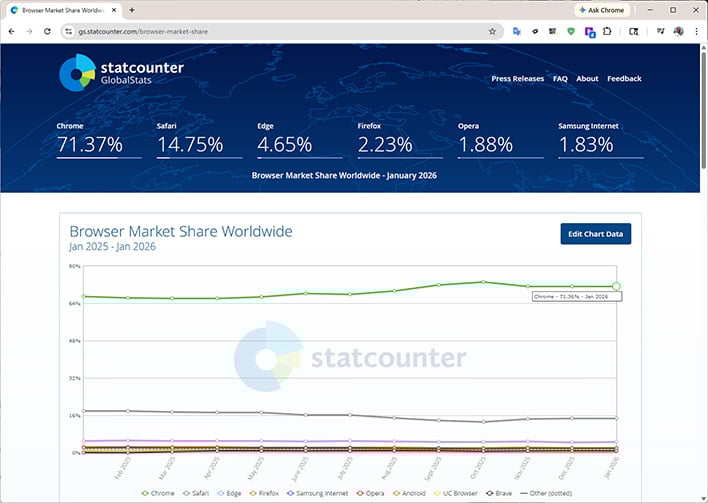Viewport: 708px width, 503px height.
Task: Go back to the previous page
Action: click(12, 32)
